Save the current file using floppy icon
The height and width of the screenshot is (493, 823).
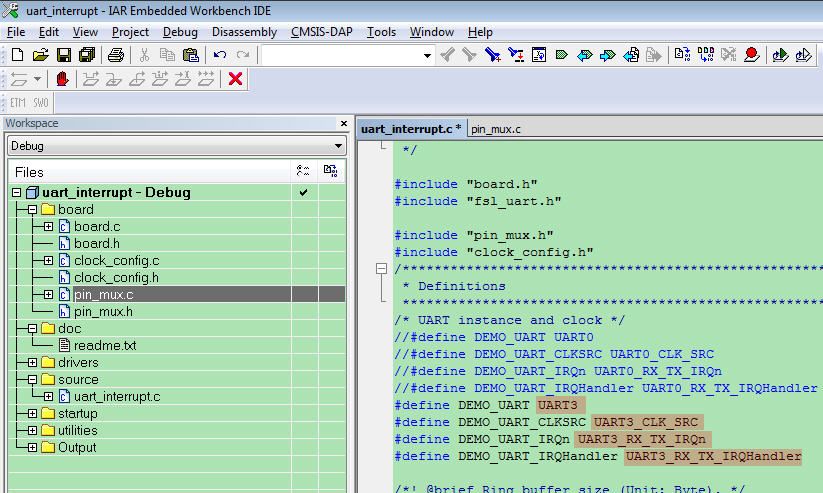pos(64,55)
